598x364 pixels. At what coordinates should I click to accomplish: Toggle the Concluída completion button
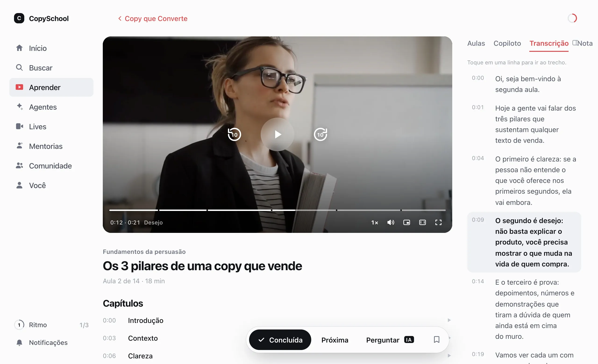(280, 340)
